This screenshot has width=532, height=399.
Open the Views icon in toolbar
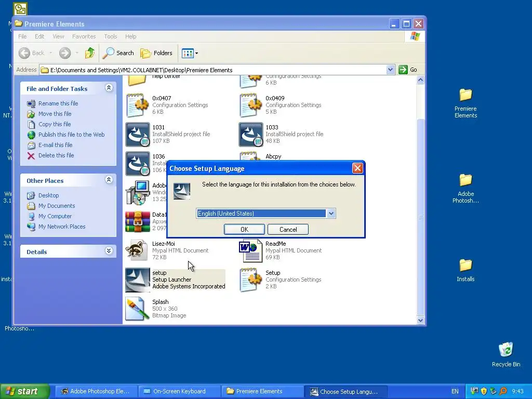[187, 53]
